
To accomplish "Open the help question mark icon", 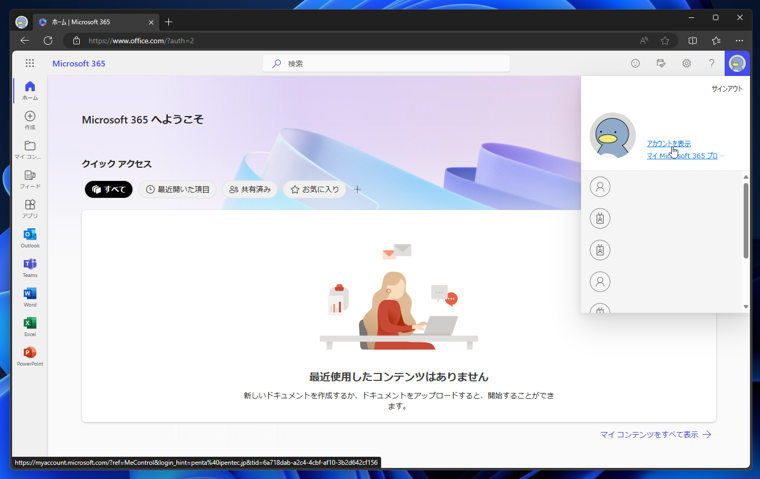I will [711, 63].
